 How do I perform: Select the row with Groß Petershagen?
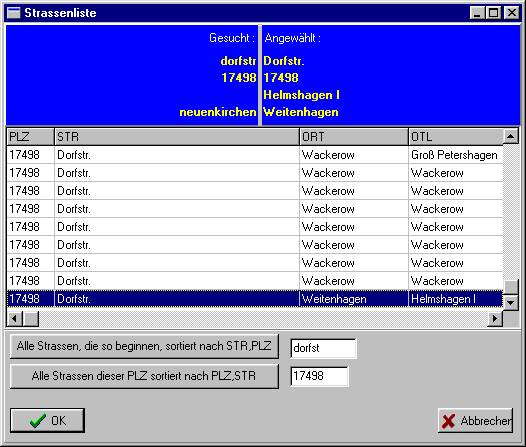(x=255, y=155)
